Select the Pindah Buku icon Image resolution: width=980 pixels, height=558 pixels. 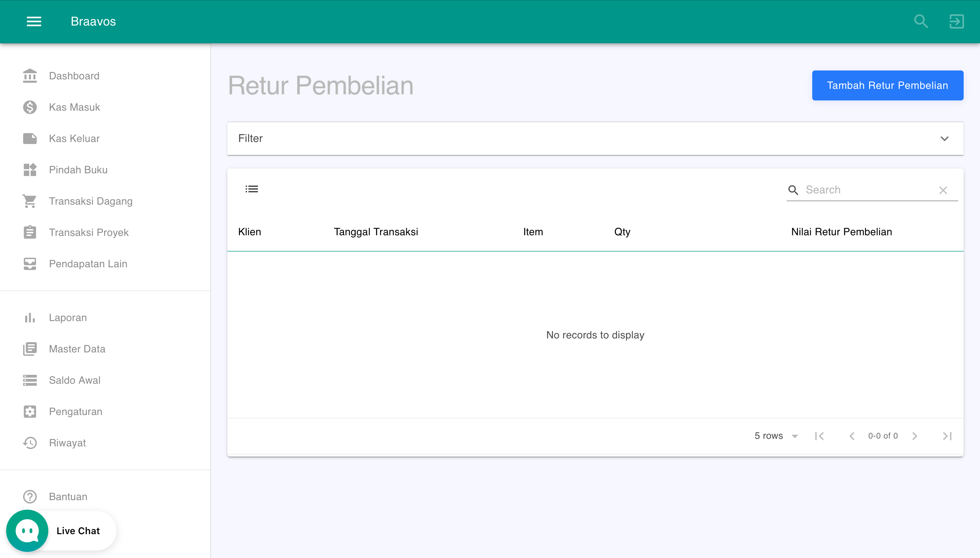point(30,170)
